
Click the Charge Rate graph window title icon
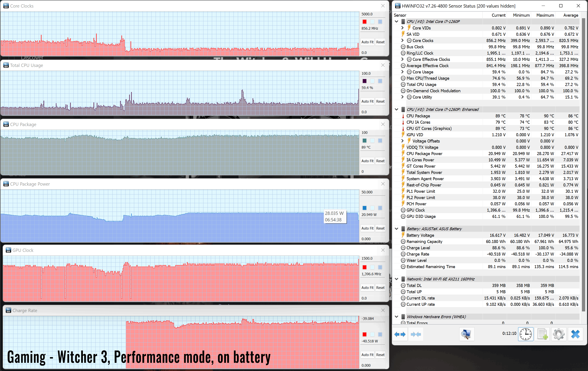(8, 310)
